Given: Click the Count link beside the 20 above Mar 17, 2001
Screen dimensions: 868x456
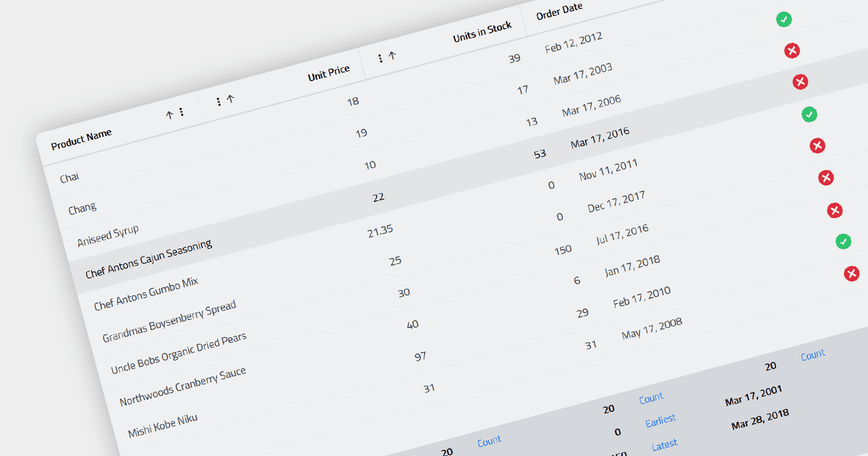Looking at the screenshot, I should coord(812,355).
